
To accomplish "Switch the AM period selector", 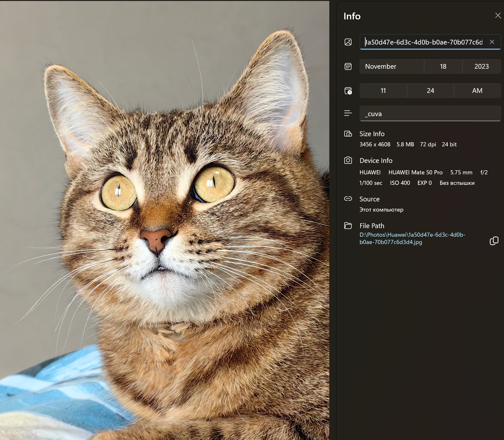I will [x=477, y=91].
